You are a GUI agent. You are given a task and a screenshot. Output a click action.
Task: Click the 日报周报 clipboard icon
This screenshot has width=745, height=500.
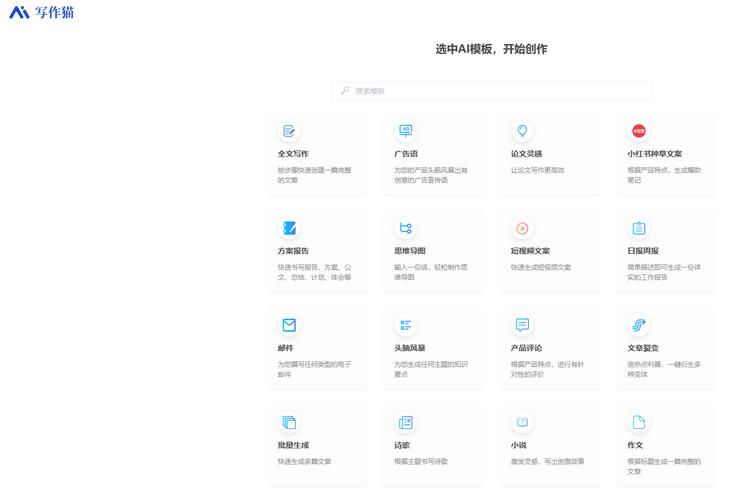click(639, 228)
